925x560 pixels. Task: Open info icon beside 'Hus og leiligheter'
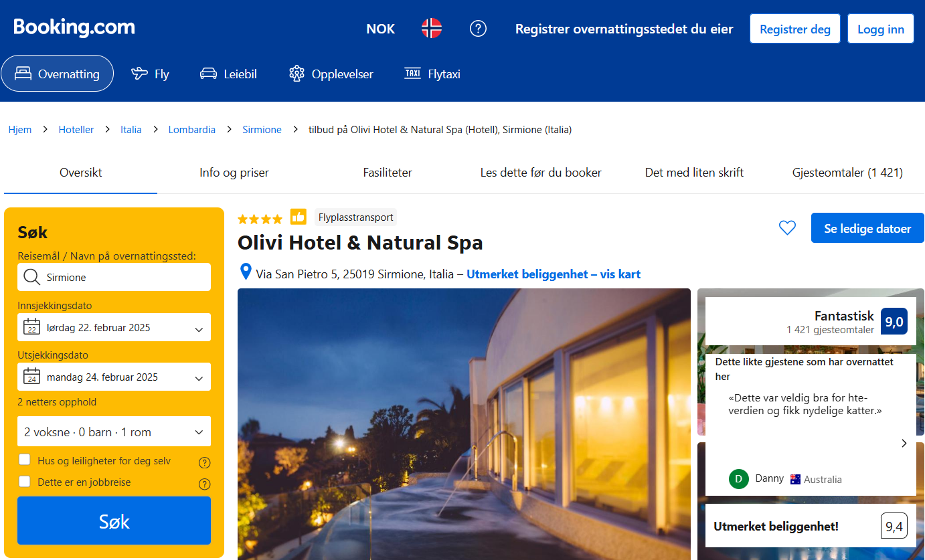tap(205, 462)
